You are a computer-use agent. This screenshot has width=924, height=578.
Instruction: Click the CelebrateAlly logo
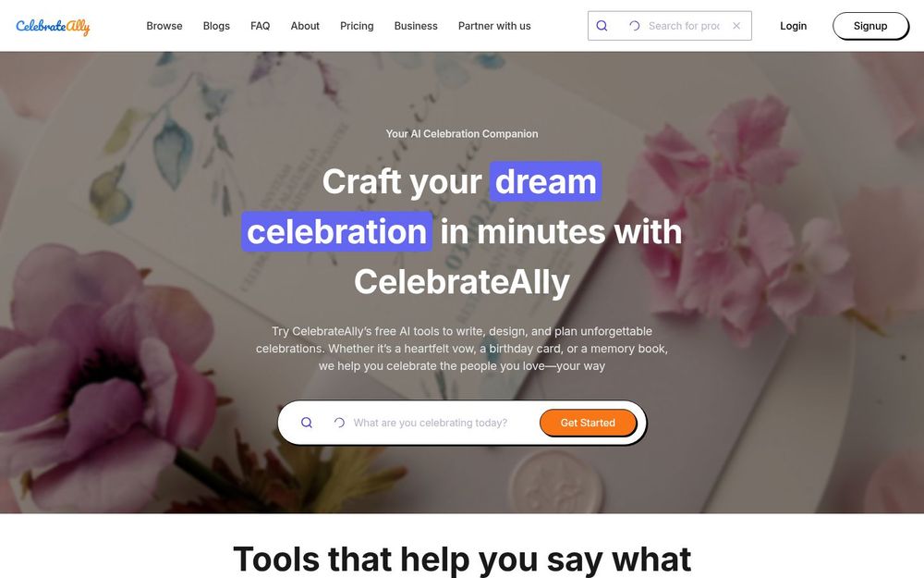[53, 27]
